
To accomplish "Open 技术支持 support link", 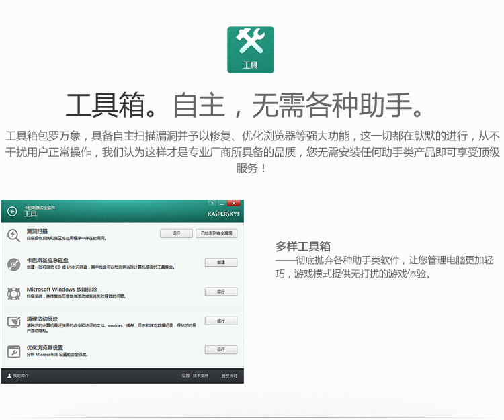I will coord(201,376).
